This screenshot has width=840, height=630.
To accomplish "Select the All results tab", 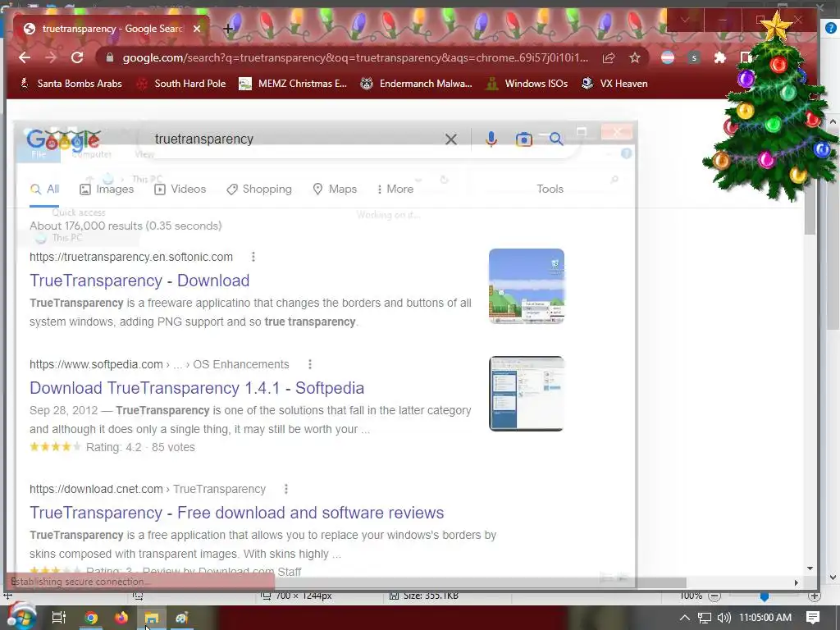I will (x=44, y=189).
